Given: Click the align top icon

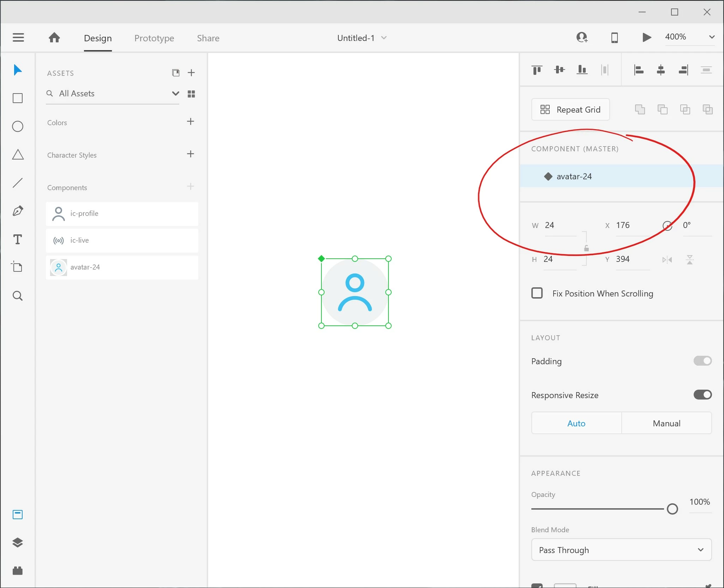Looking at the screenshot, I should (537, 70).
